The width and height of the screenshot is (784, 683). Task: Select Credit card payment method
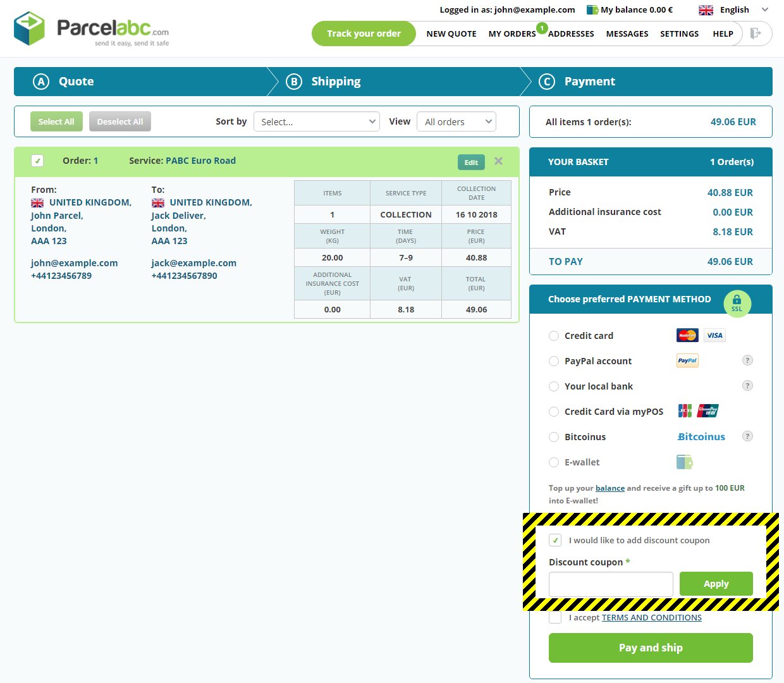[554, 336]
